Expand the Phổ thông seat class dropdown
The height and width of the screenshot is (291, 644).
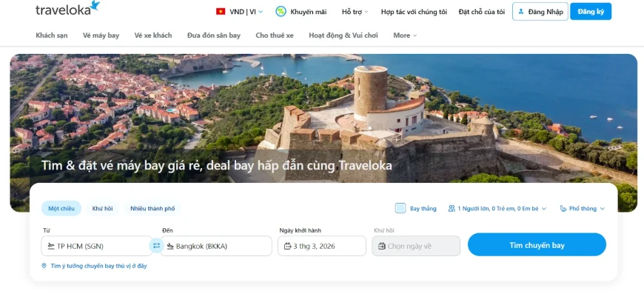tap(583, 208)
